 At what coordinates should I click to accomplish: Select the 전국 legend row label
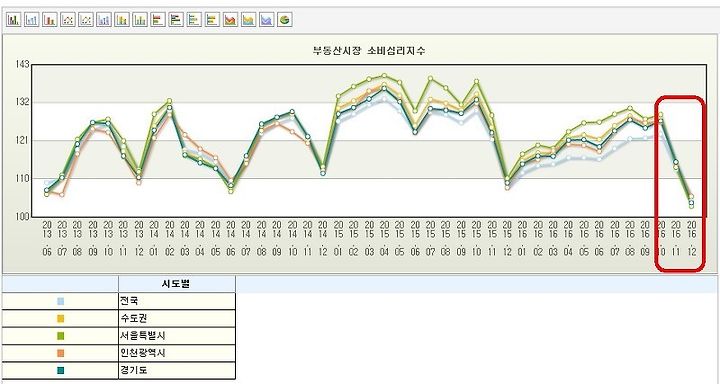(129, 301)
